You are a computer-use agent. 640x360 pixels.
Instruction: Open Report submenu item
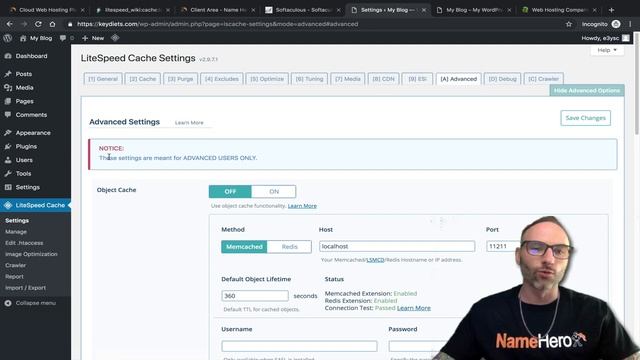(14, 276)
